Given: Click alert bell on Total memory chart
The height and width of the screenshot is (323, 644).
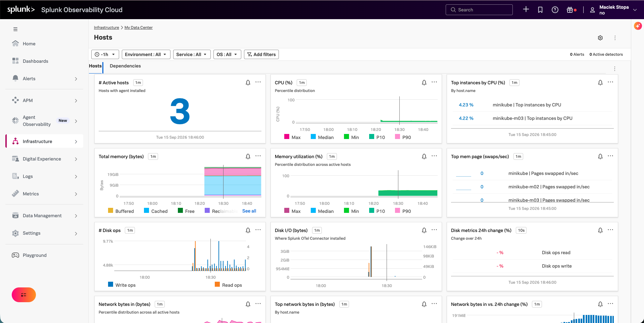Looking at the screenshot, I should point(248,156).
